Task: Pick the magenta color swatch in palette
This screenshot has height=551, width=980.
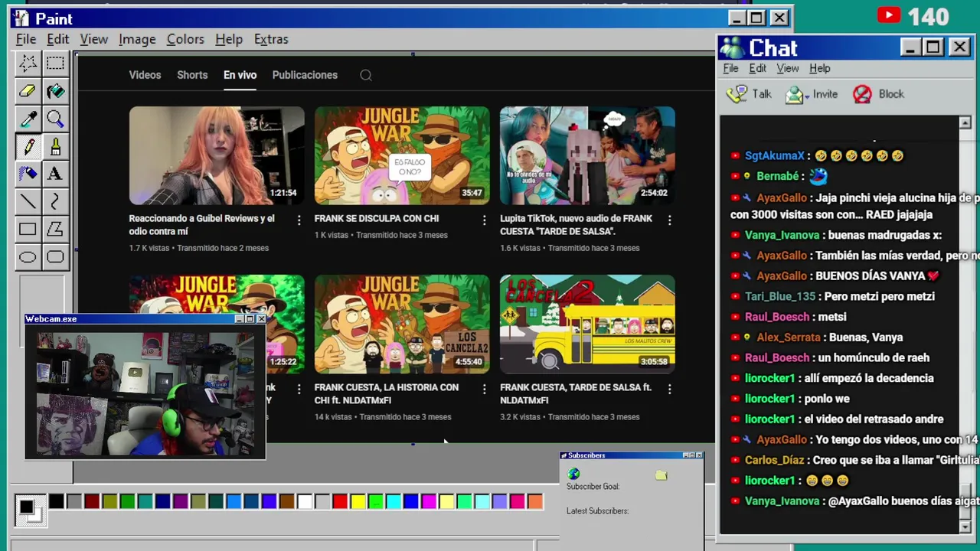Action: pyautogui.click(x=429, y=501)
